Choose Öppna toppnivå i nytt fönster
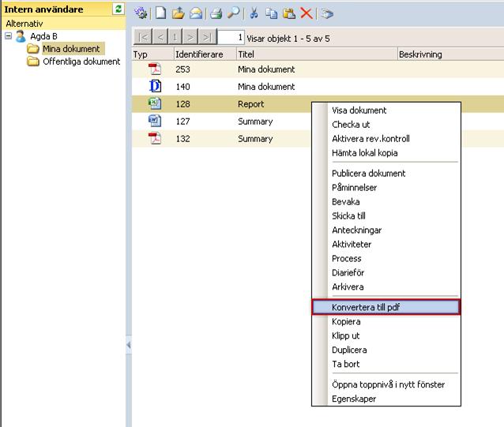 (x=386, y=384)
